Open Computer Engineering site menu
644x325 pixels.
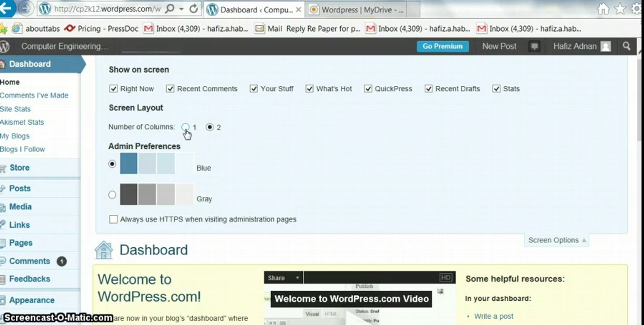coord(64,46)
